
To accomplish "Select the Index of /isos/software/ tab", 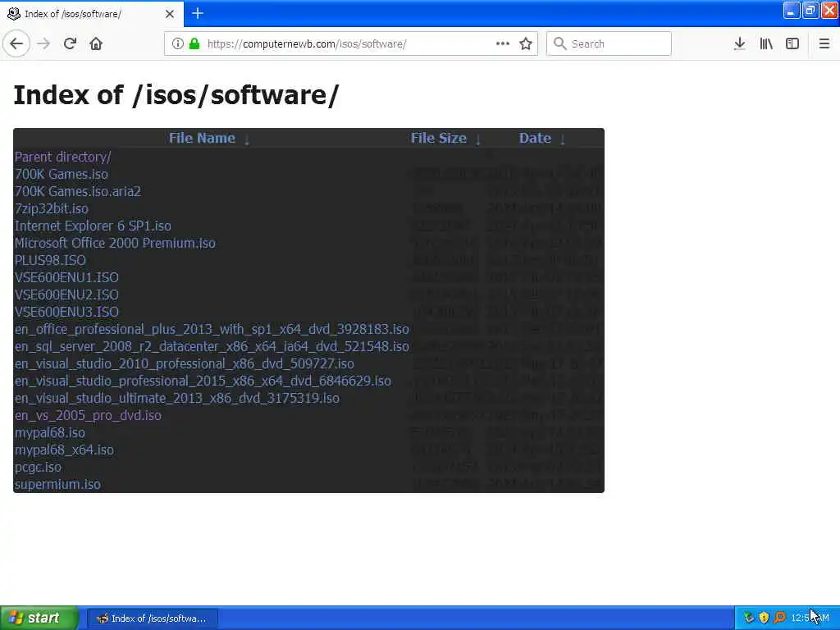I will point(91,14).
